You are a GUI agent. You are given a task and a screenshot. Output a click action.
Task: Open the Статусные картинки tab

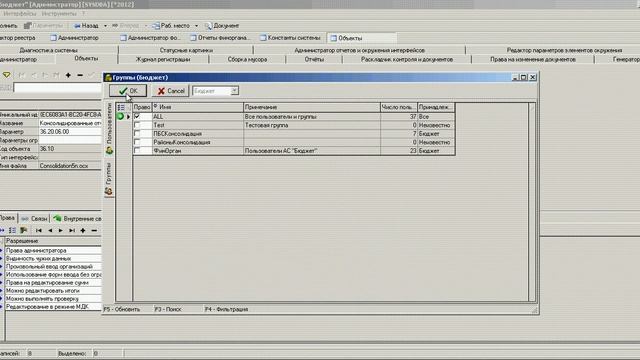[x=186, y=50]
